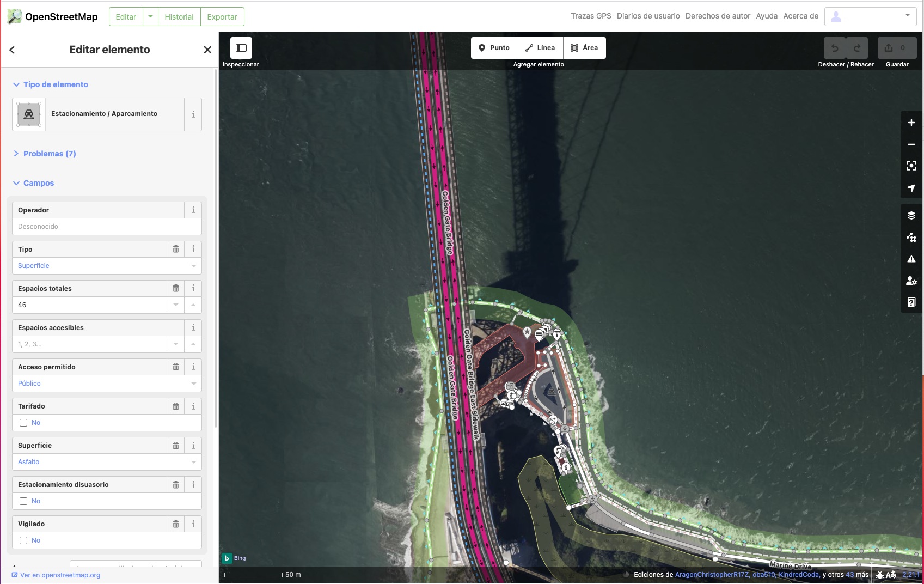
Task: Select the Punto add tool
Action: point(494,48)
